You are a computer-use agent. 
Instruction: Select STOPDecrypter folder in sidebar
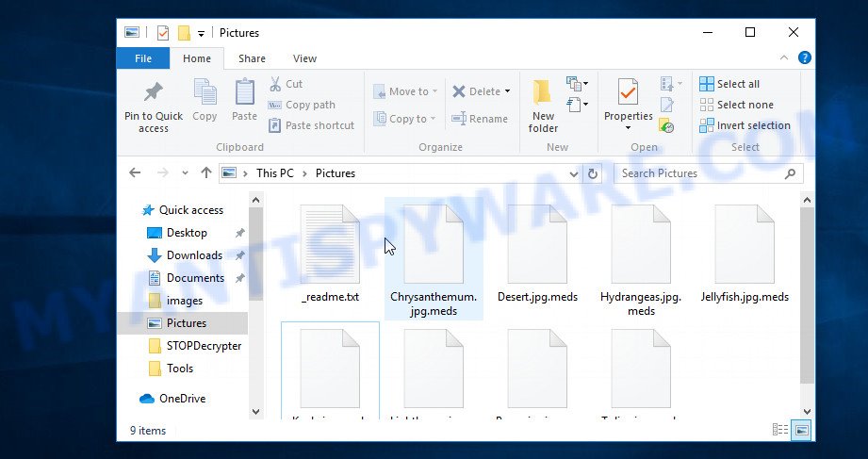pos(204,346)
